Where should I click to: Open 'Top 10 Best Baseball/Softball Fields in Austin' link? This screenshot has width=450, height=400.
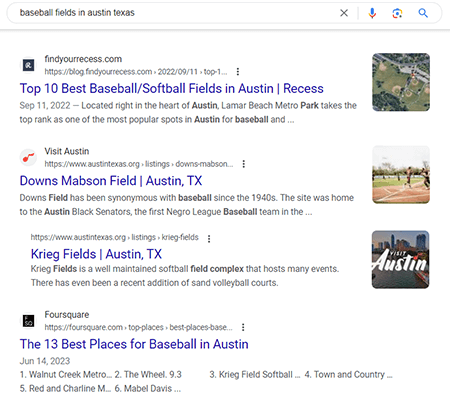coord(171,89)
